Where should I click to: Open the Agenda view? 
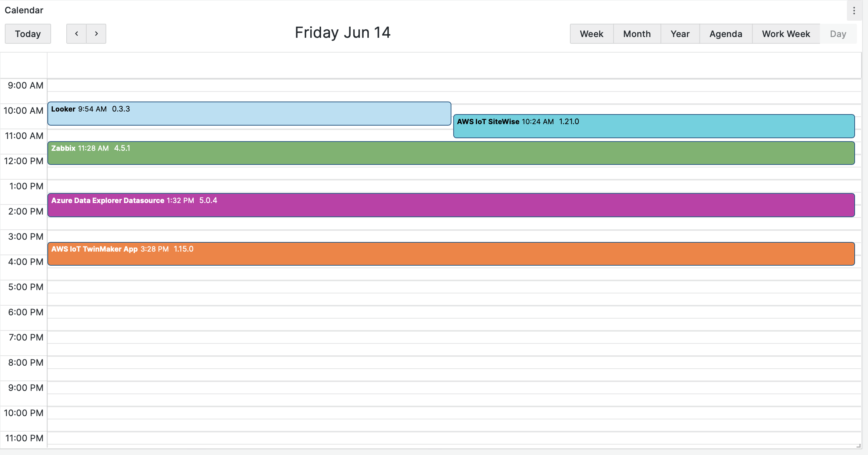pos(725,34)
